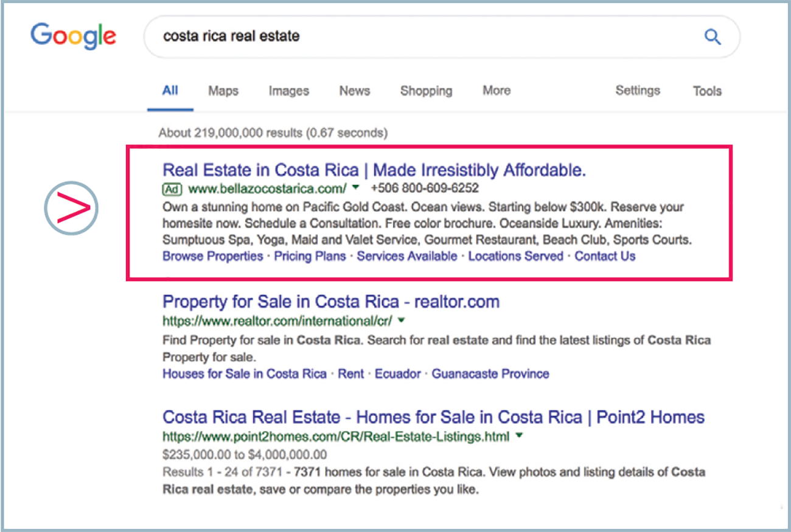Image resolution: width=791 pixels, height=532 pixels.
Task: Click the point2homes.com Real-Estate-Listings URL
Action: coord(336,437)
